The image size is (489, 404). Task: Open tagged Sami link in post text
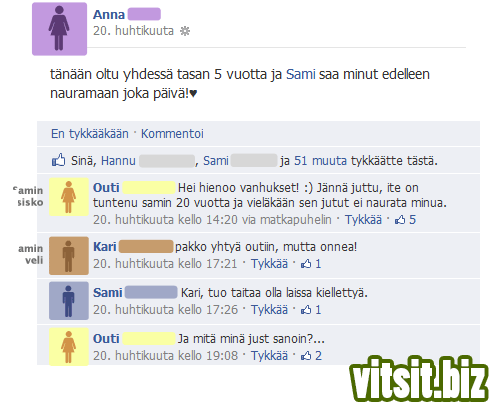click(300, 74)
